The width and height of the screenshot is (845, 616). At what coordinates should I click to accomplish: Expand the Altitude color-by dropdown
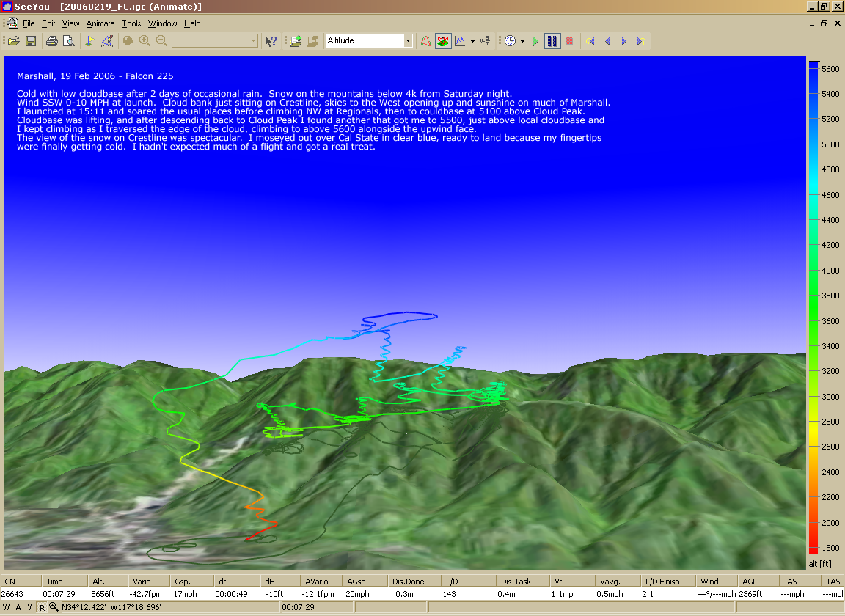408,41
